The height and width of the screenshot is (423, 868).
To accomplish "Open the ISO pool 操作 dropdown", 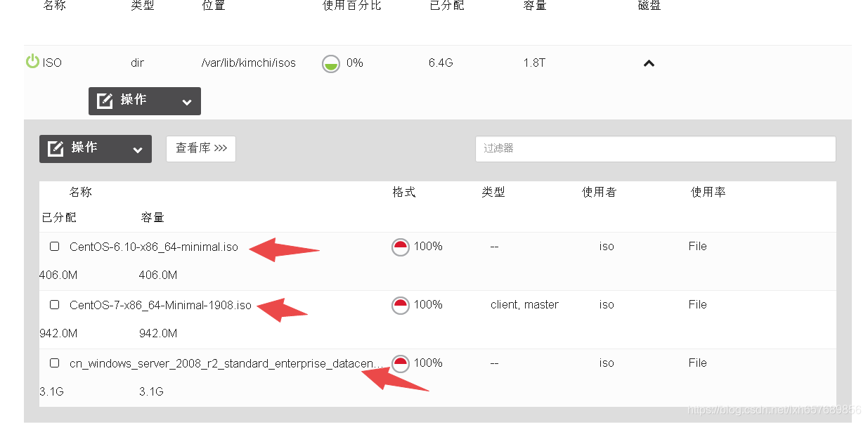I will pos(145,101).
